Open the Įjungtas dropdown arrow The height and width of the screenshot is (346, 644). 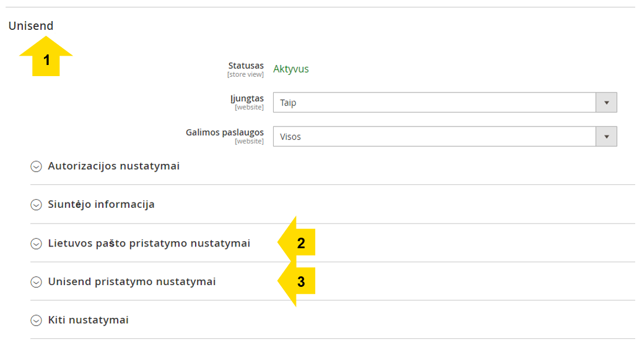pyautogui.click(x=606, y=102)
